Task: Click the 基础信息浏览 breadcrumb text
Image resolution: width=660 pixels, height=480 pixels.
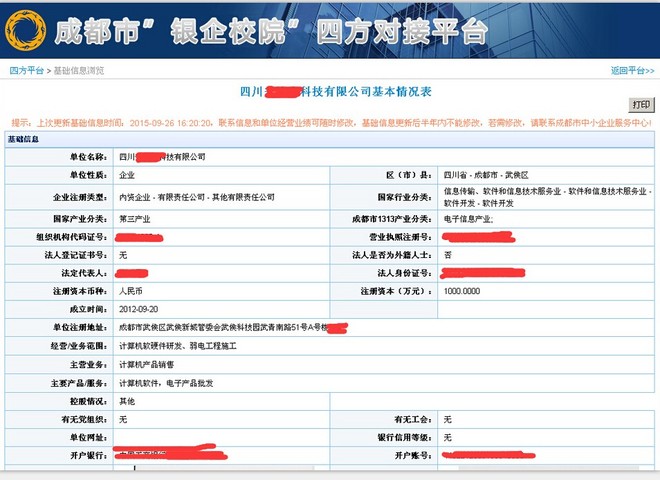Action: (x=78, y=70)
